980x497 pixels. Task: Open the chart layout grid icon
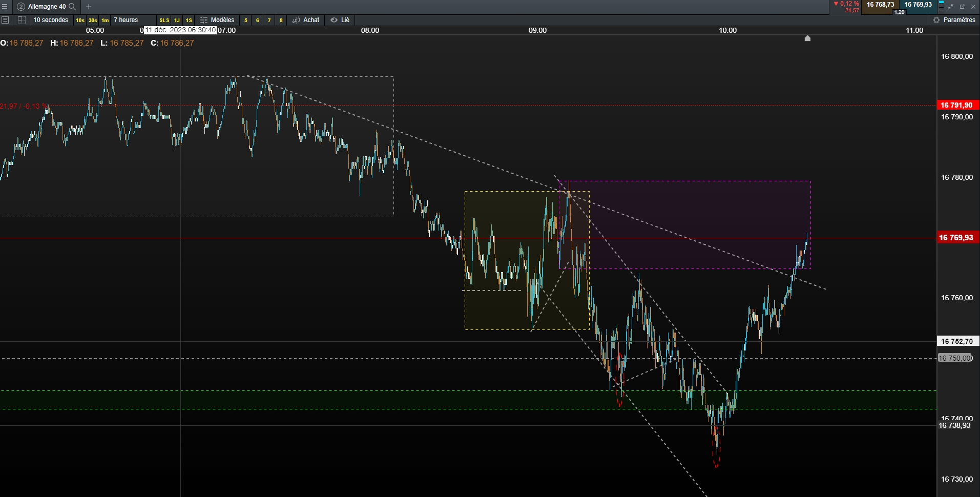[22, 20]
